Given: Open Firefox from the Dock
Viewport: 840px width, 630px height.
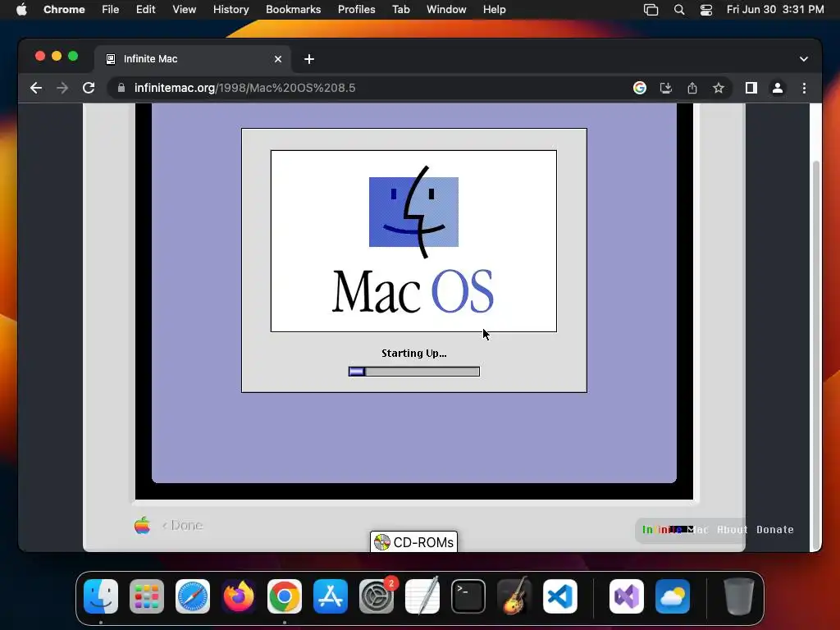Looking at the screenshot, I should (x=239, y=596).
